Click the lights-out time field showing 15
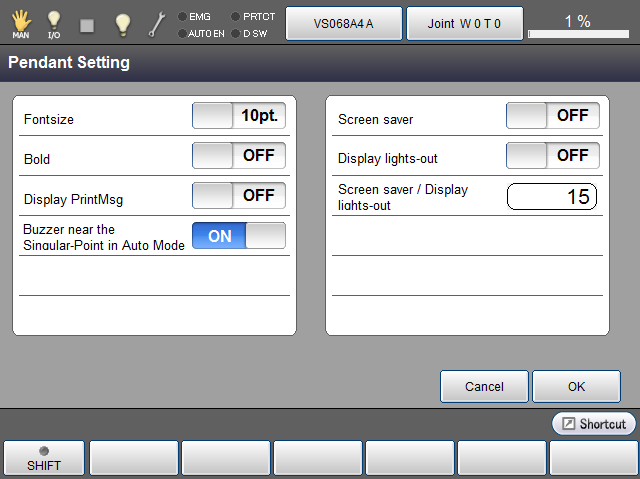The width and height of the screenshot is (640, 479). [x=552, y=196]
